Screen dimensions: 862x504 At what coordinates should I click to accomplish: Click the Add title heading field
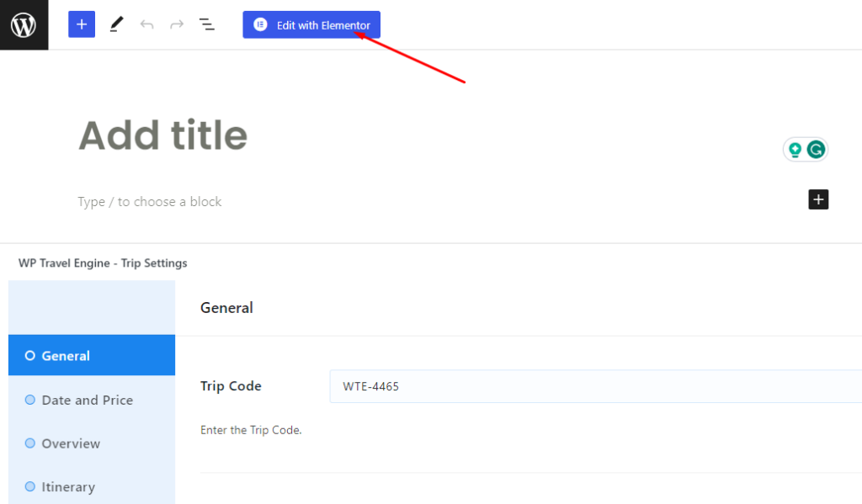click(162, 135)
